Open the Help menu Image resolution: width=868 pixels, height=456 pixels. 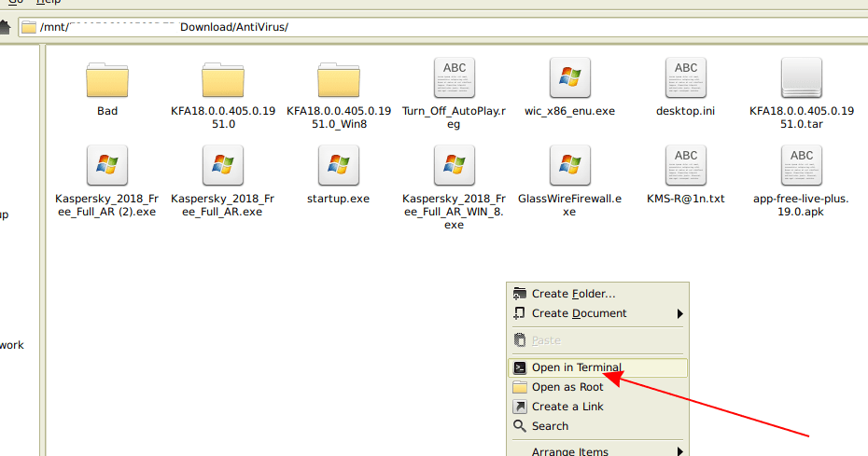49,2
